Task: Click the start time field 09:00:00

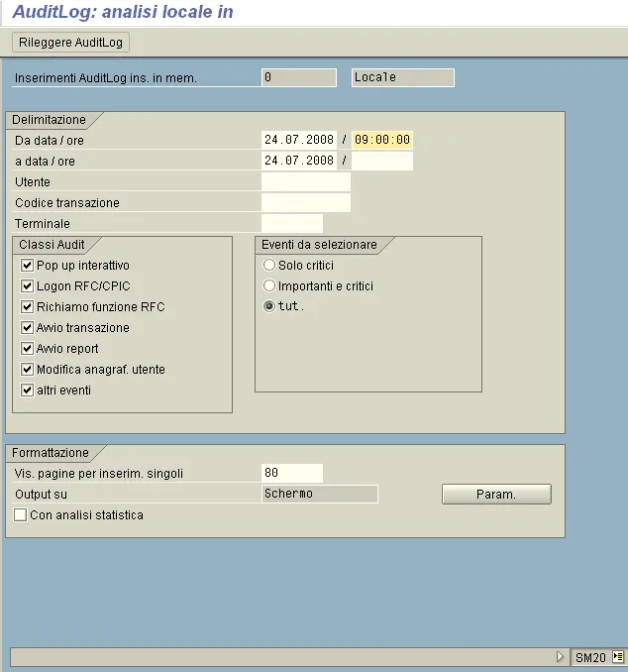Action: pos(382,140)
